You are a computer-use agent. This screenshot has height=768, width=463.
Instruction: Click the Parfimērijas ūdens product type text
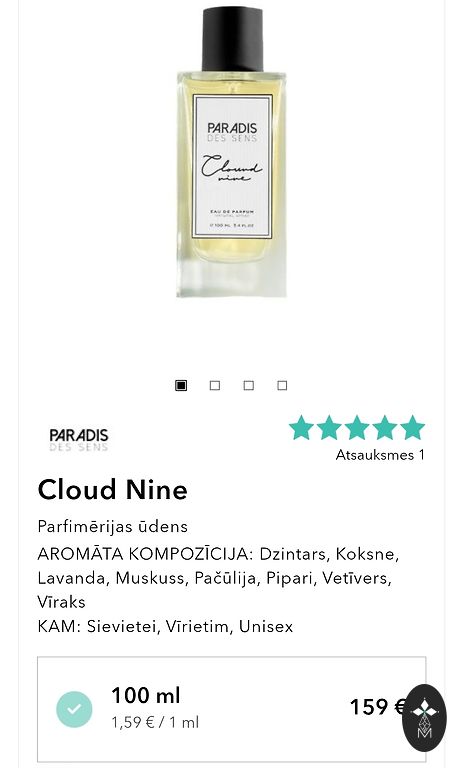coord(113,527)
